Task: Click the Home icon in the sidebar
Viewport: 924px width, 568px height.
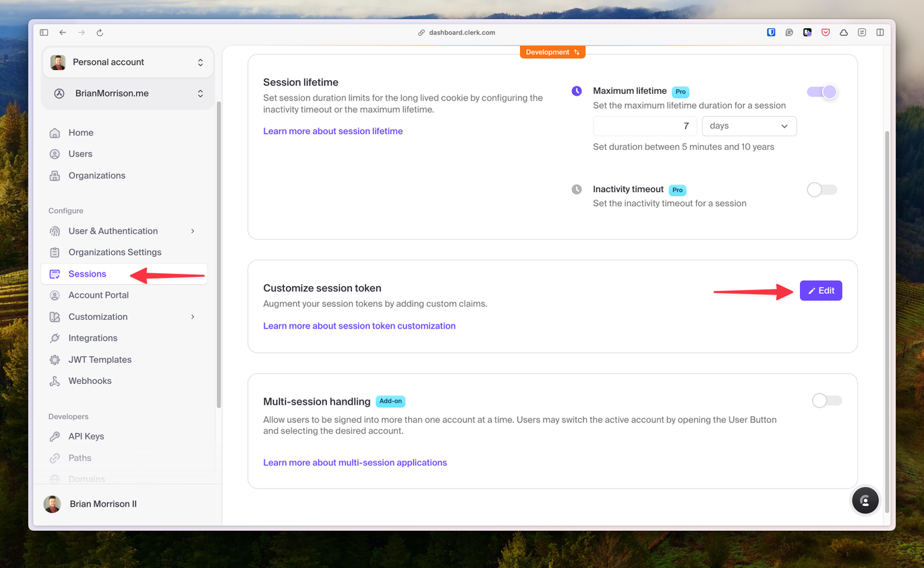Action: click(55, 133)
